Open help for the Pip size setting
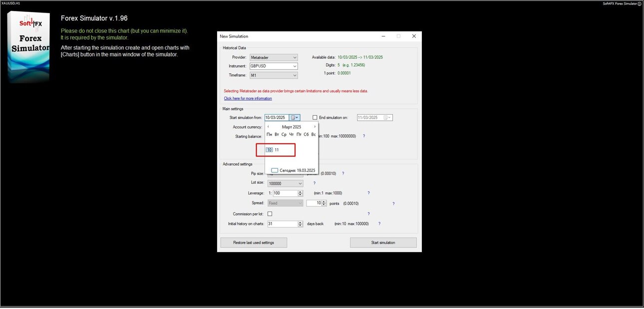 click(343, 173)
